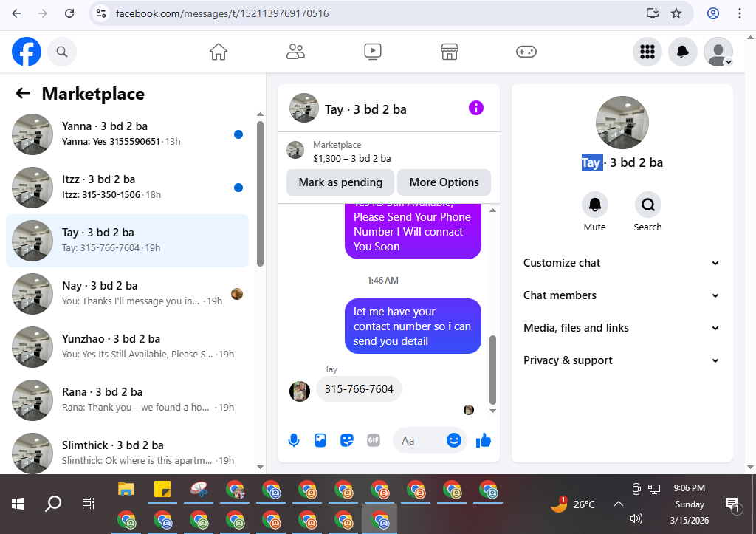
Task: Expand Customize chat section
Action: pos(621,263)
